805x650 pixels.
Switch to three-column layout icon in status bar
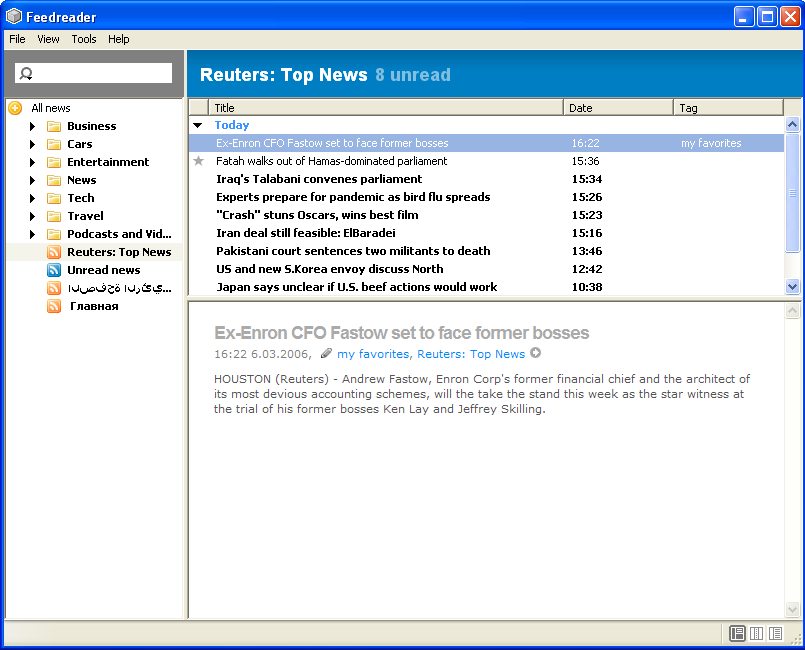point(756,634)
